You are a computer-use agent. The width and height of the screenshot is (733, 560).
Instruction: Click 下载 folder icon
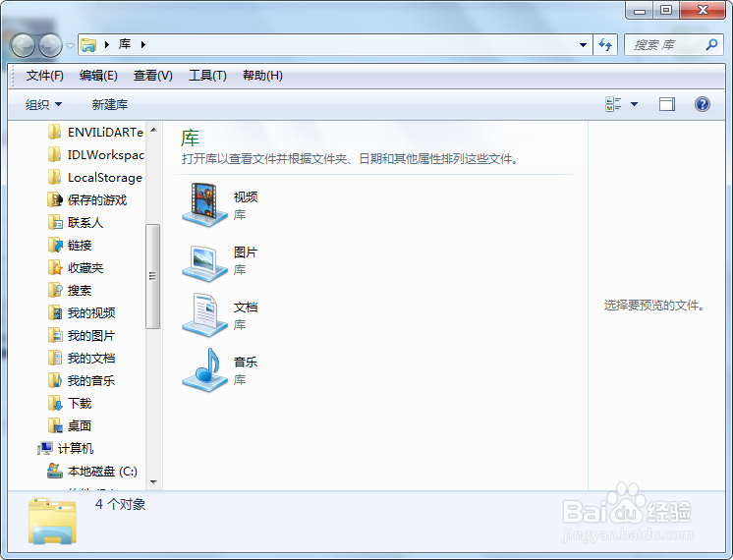[55, 403]
